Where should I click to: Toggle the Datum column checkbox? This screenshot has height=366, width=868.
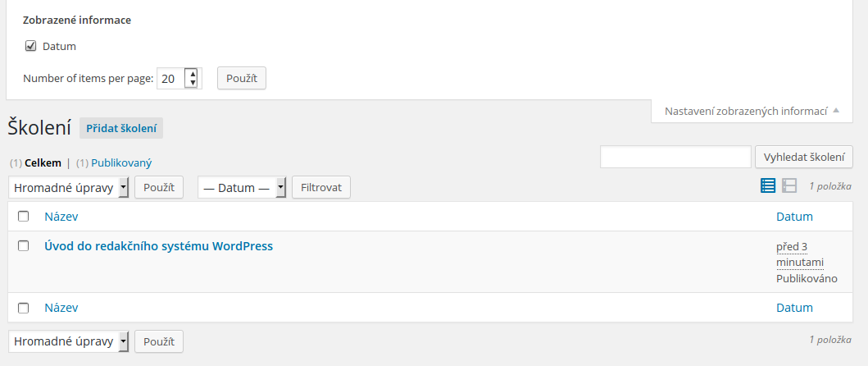click(31, 46)
